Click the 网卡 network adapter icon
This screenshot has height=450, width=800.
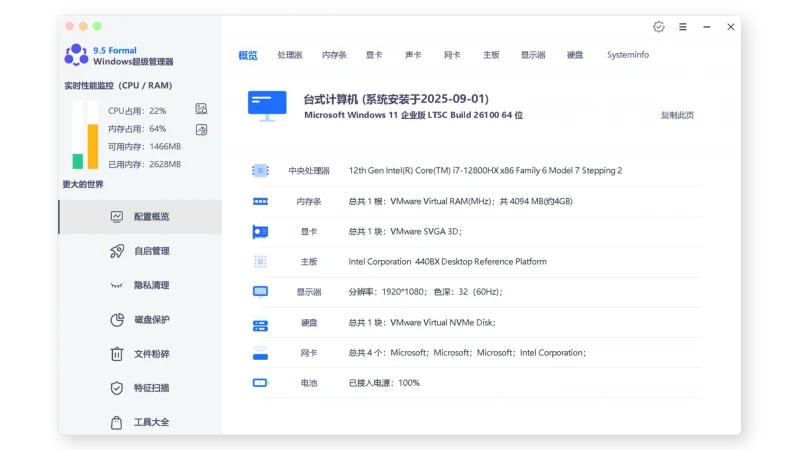260,353
